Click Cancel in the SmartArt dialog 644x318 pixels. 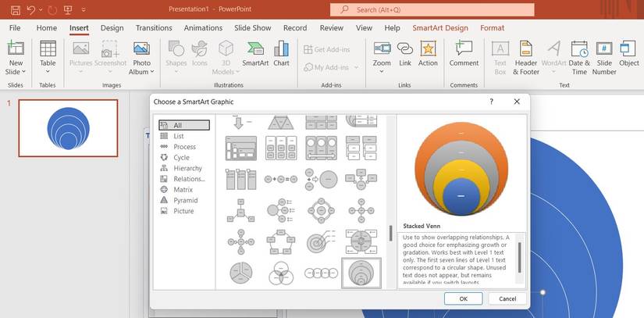[507, 298]
